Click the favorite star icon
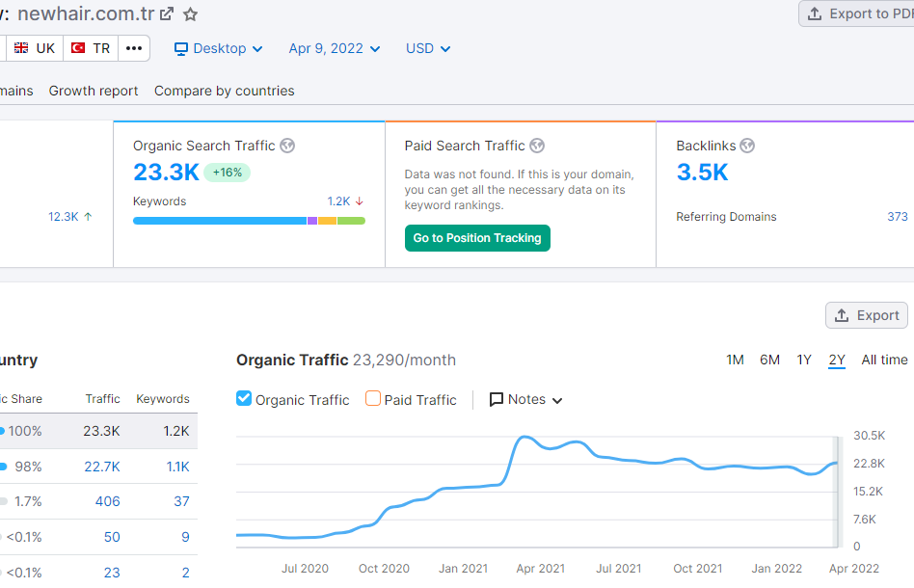 (191, 13)
